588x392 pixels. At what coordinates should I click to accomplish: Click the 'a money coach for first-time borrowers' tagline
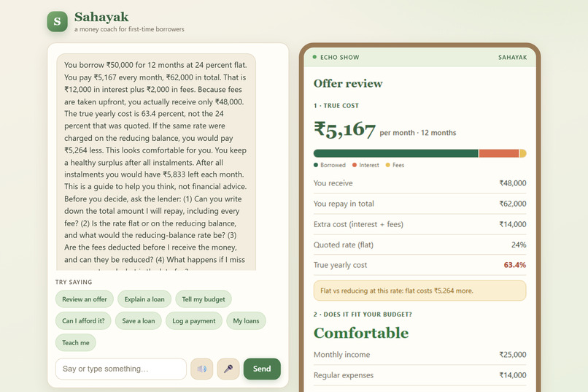point(129,29)
